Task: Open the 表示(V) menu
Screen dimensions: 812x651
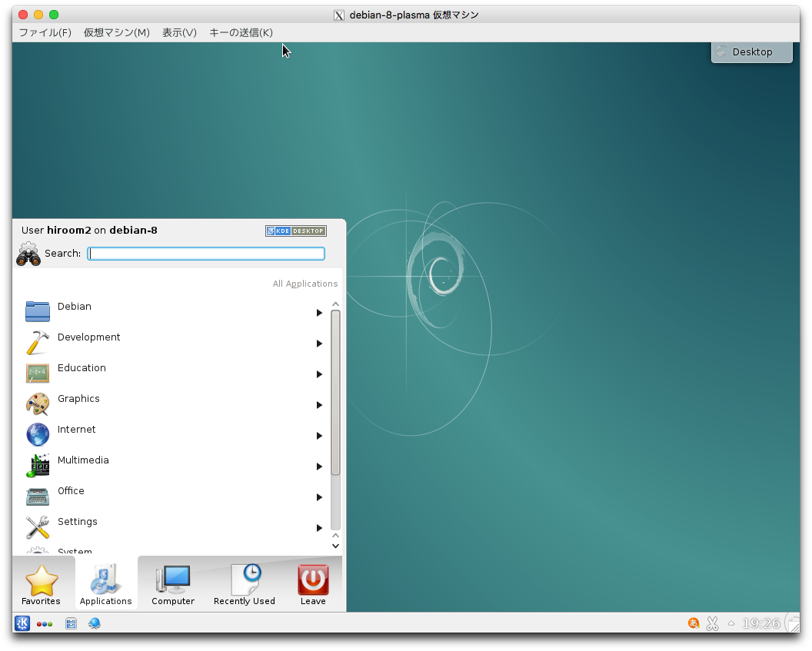Action: click(x=179, y=32)
